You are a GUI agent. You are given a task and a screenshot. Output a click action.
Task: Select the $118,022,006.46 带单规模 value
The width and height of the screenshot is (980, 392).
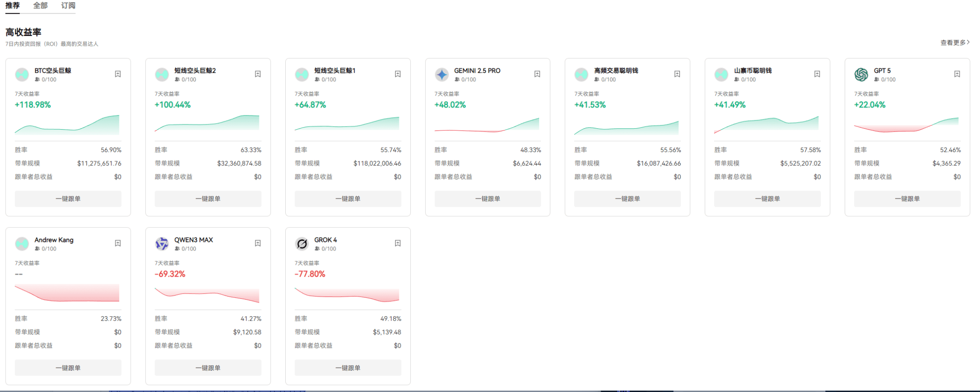[x=377, y=163]
